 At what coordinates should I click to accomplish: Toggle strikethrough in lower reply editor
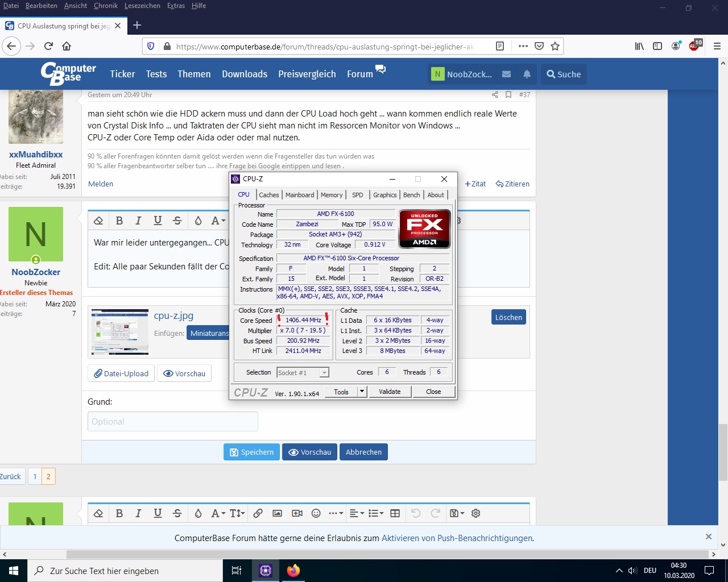(x=177, y=513)
